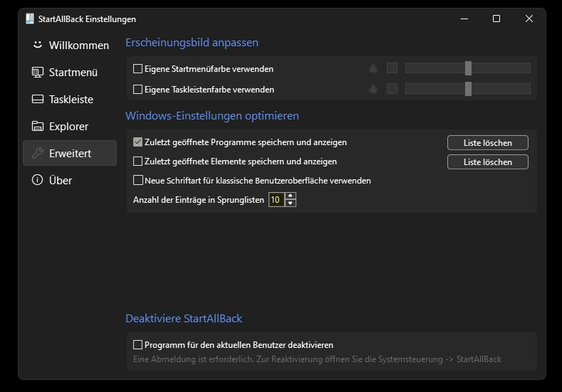Screen dimensions: 562x392
Task: Uncheck Zuletzt geöffnete Programme speichern und anzeigen
Action: 137,142
